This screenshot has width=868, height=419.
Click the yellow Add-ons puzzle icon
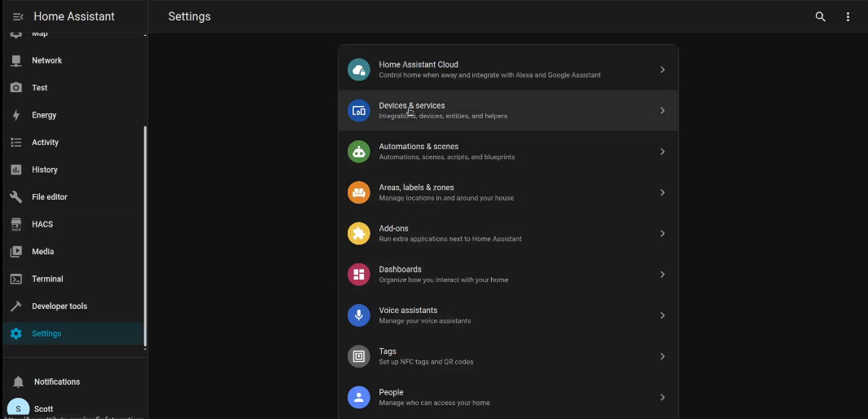358,233
